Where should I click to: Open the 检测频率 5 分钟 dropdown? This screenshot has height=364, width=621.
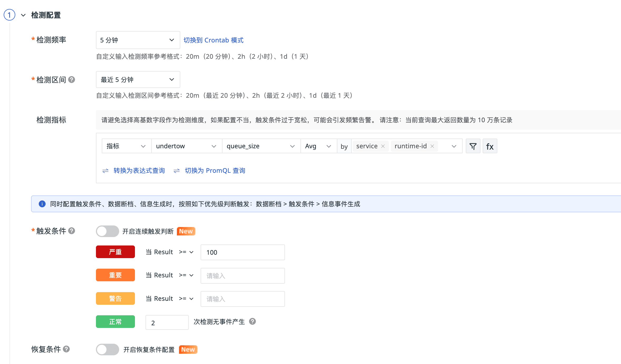click(x=138, y=40)
